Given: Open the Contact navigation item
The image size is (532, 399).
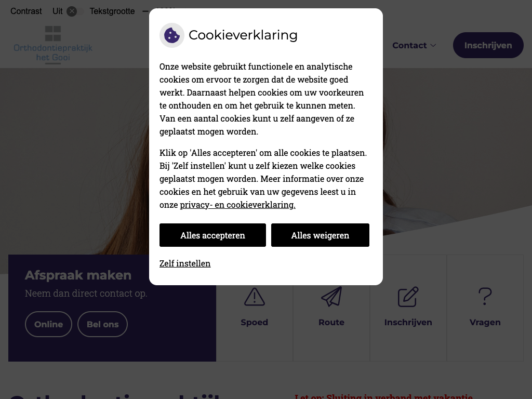Looking at the screenshot, I should click(x=409, y=46).
